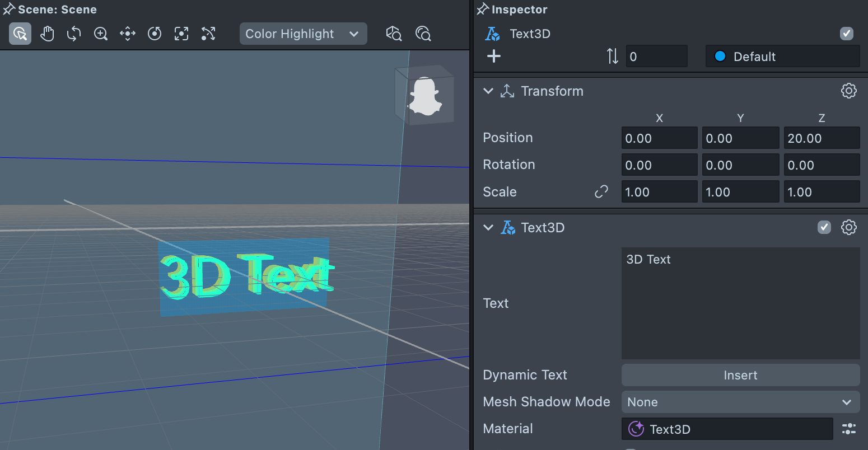Toggle the Text3D object enabled checkbox
This screenshot has width=868, height=450.
click(847, 34)
